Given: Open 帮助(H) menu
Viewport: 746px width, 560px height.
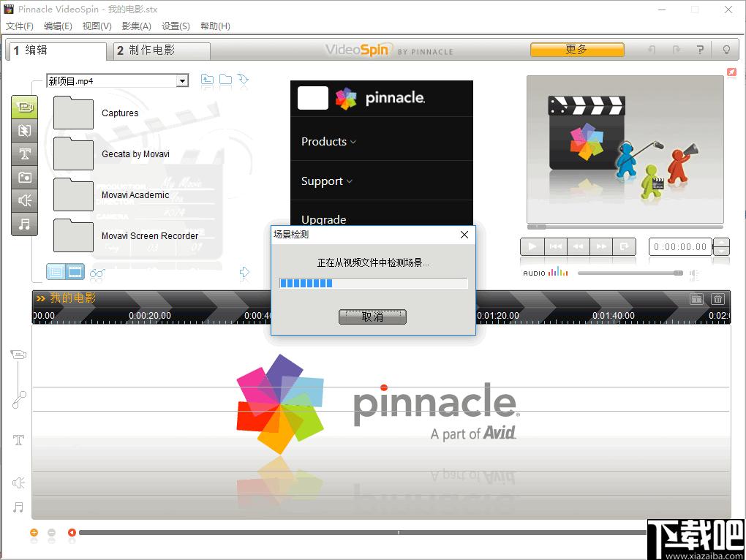Looking at the screenshot, I should tap(215, 26).
